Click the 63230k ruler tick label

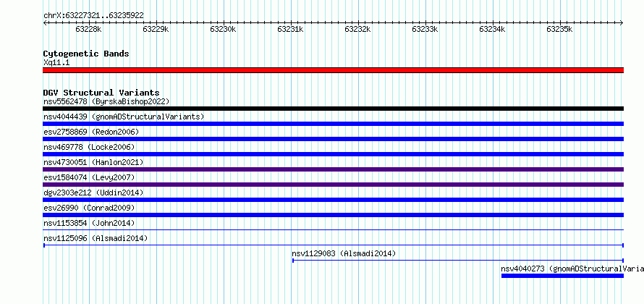pos(224,29)
